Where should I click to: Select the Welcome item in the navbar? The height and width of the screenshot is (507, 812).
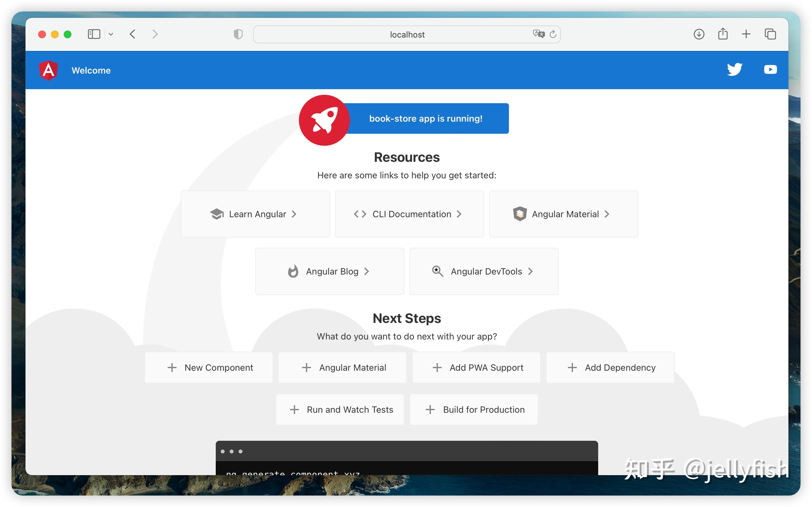91,70
